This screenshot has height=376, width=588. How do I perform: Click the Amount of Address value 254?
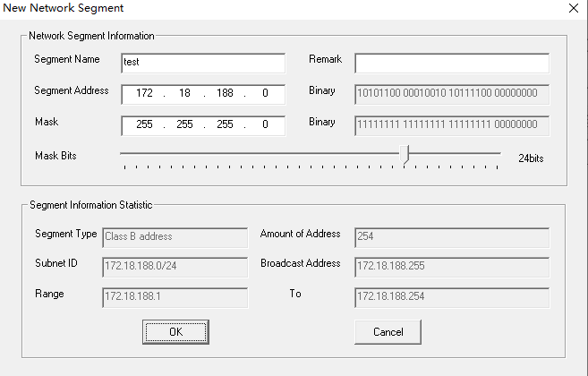pos(452,237)
